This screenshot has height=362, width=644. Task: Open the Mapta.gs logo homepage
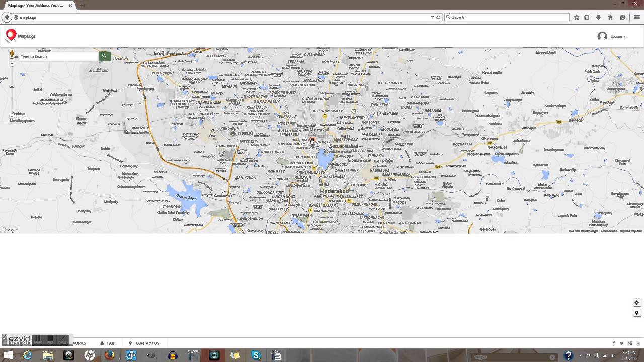click(x=21, y=36)
